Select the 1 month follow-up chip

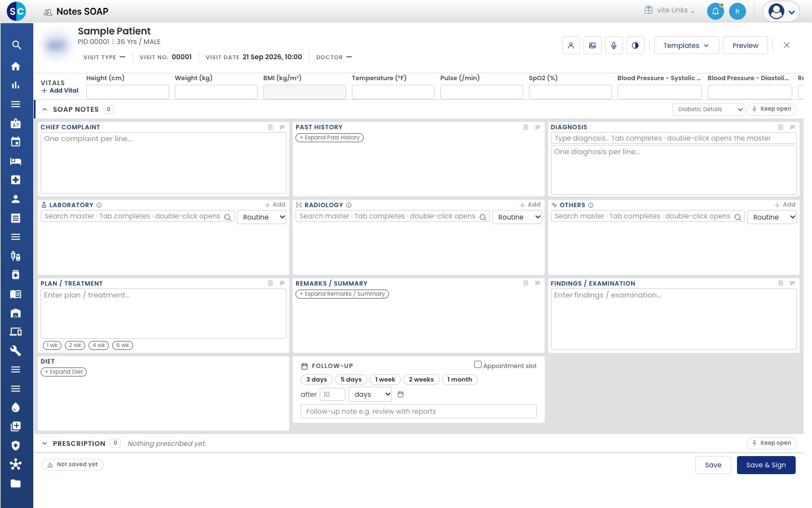point(460,380)
